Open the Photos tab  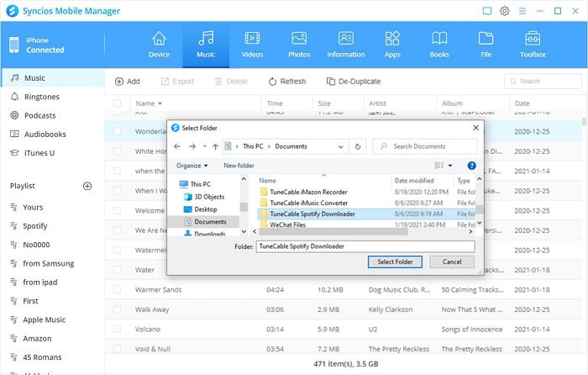point(299,45)
